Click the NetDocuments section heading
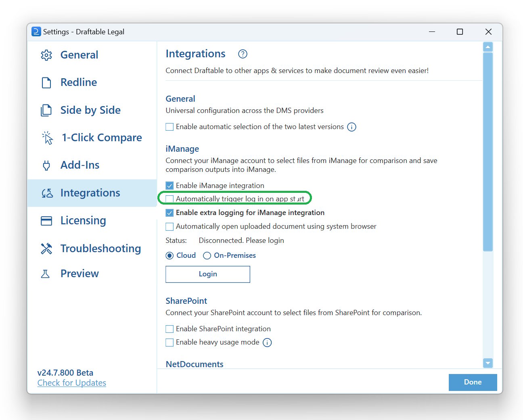Screen dimensions: 523x420 tap(195, 364)
